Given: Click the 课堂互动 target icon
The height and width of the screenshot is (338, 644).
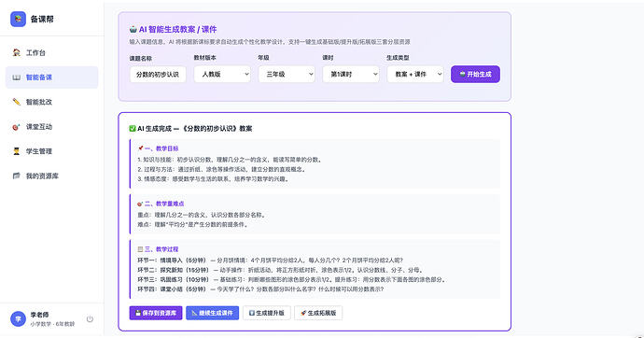Looking at the screenshot, I should tap(17, 127).
